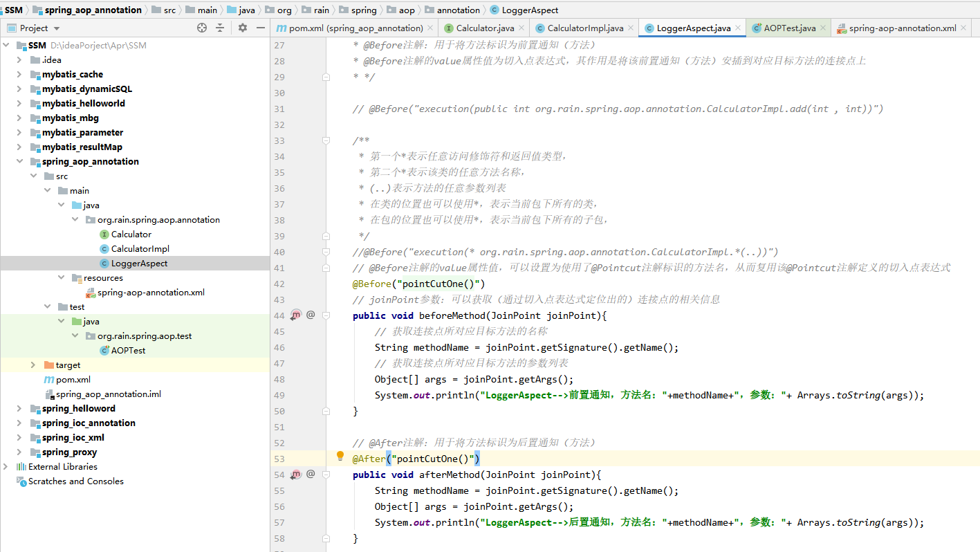Viewport: 980px width, 552px height.
Task: Collapse the test folder node
Action: pos(48,307)
